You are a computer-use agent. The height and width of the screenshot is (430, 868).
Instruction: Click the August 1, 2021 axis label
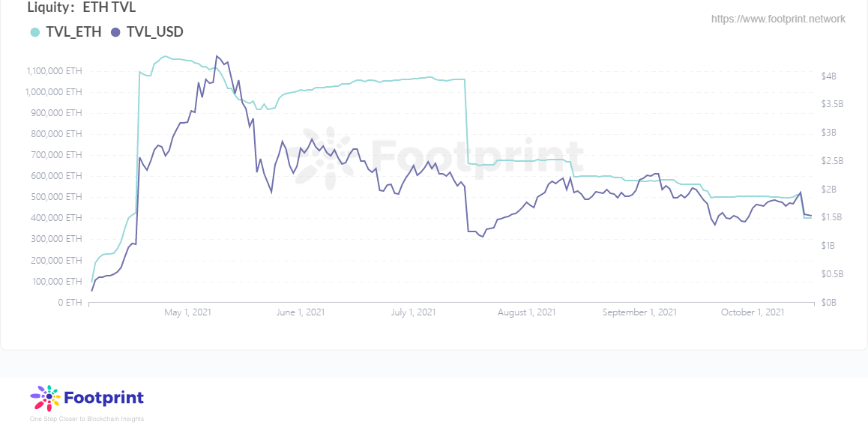coord(527,312)
